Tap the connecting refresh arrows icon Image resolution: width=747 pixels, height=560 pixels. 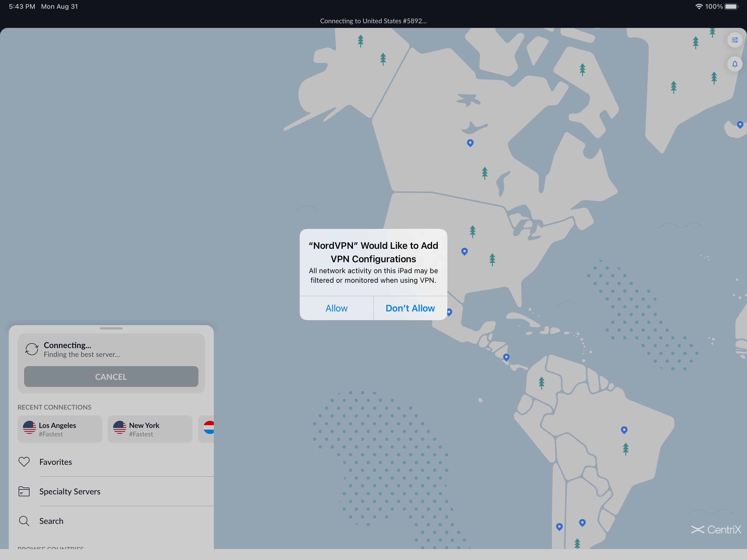pos(32,349)
